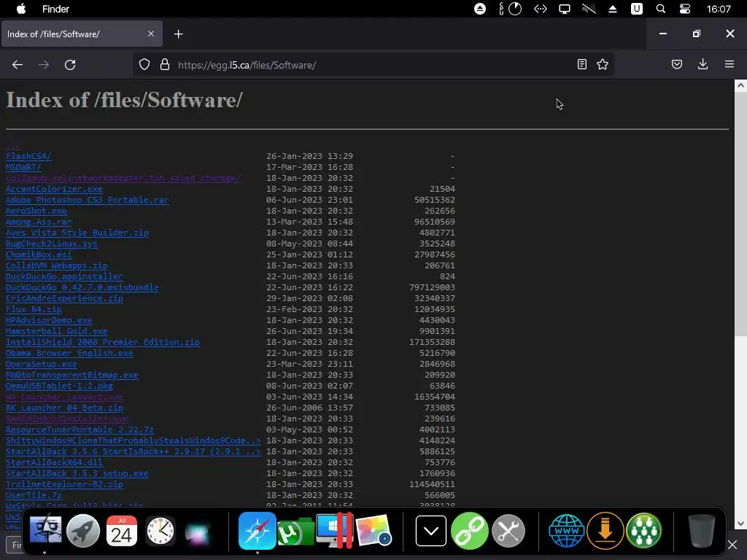Download InstallShield 2008 Premier Edition.zip
Viewport: 747px width, 560px height.
coord(102,343)
